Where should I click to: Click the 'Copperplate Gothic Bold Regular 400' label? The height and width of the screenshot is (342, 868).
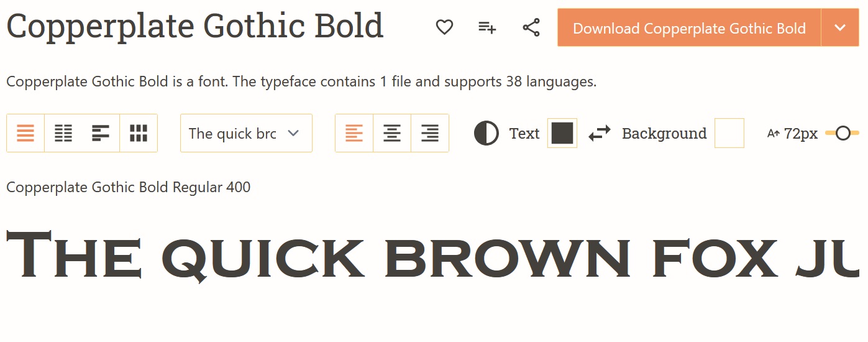pos(129,187)
